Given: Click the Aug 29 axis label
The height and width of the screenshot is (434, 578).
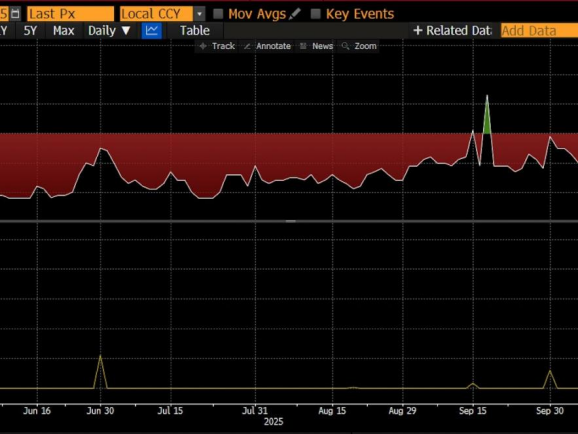Looking at the screenshot, I should click(402, 411).
